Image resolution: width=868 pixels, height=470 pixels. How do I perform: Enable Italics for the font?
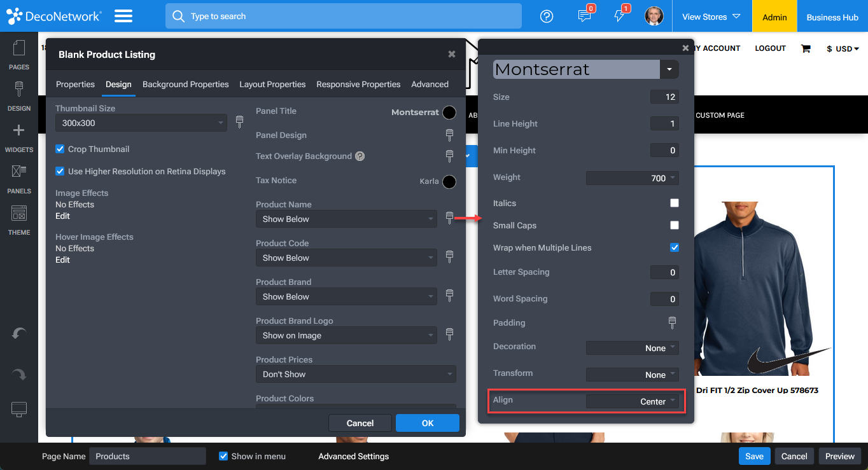pos(674,203)
